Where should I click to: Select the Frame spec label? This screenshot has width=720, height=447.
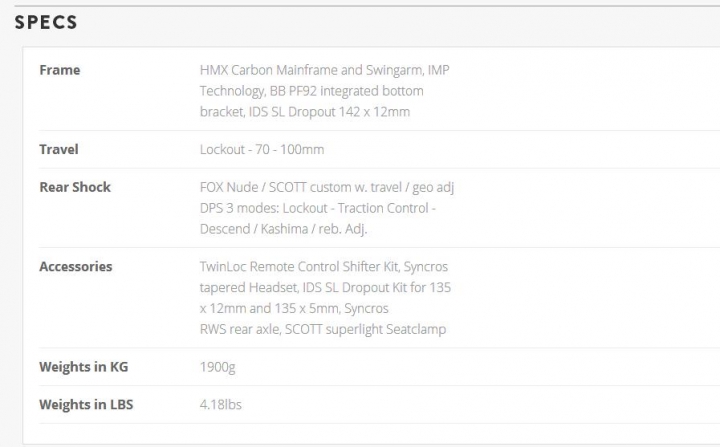[x=60, y=70]
